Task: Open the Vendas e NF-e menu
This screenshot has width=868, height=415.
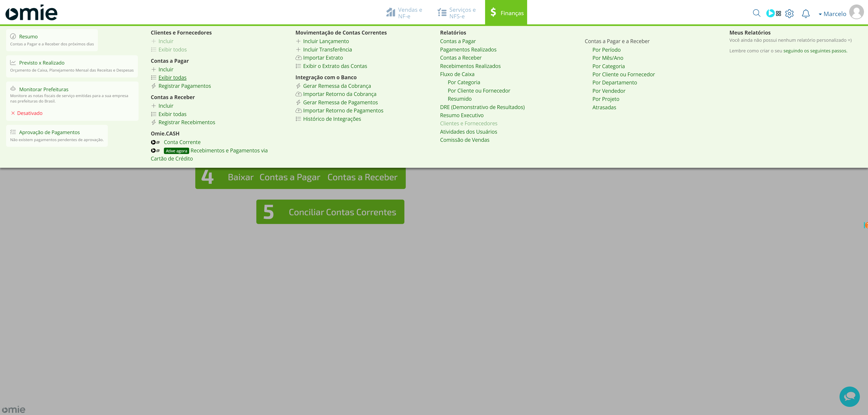Action: 404,13
